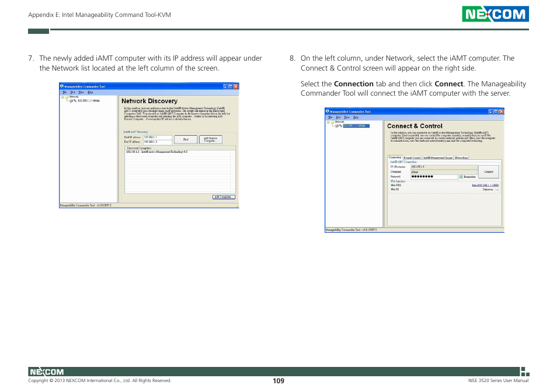Close the Connect & Control window
The height and width of the screenshot is (392, 557).
502,112
